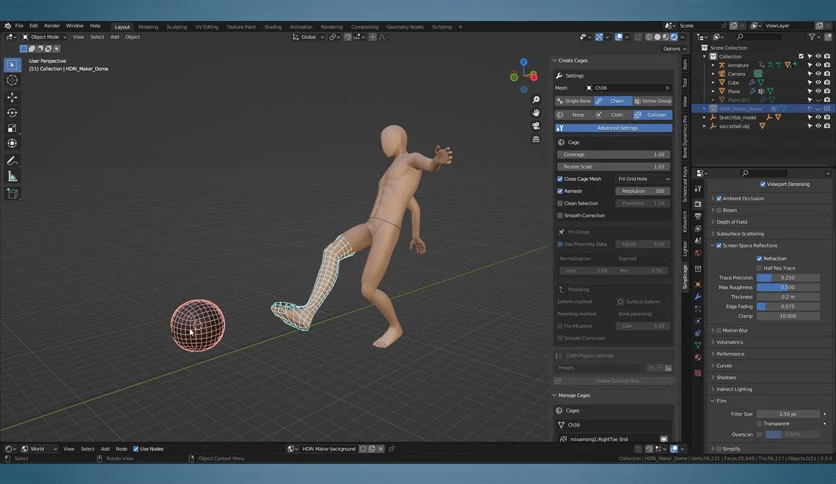
Task: Clear the Ch36 mesh field with X
Action: [667, 88]
